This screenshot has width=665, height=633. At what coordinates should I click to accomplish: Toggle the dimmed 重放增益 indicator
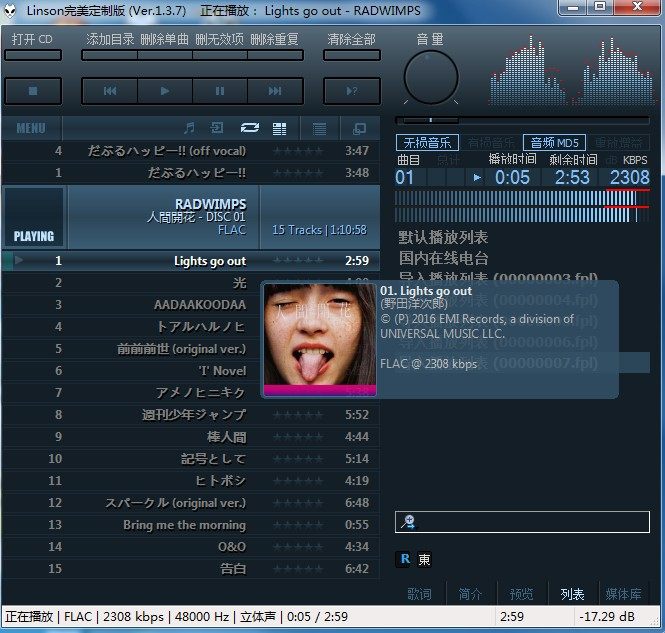tap(618, 143)
